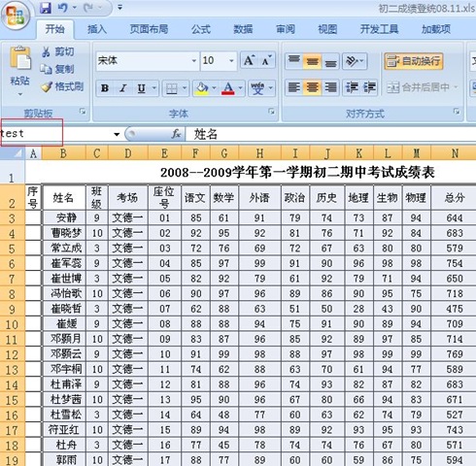Screen dimensions: 476x466
Task: Open alignment group dialog launcher
Action: click(x=457, y=112)
